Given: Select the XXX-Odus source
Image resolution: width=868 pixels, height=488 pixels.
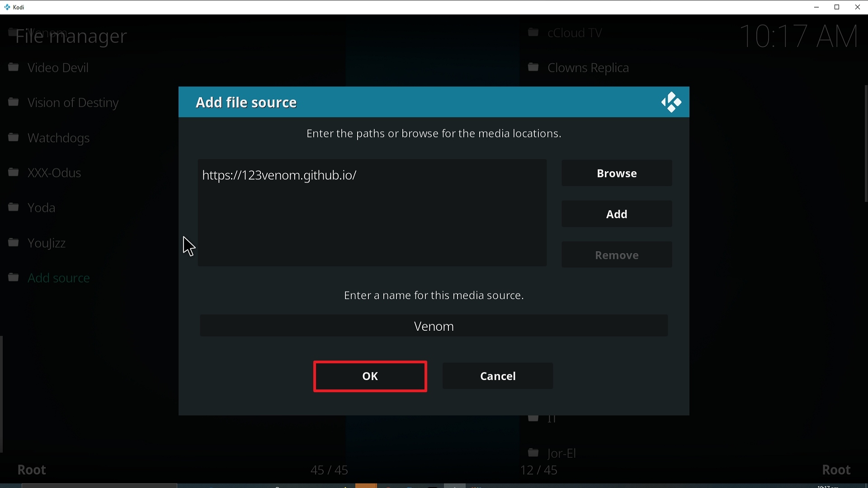Looking at the screenshot, I should 54,173.
